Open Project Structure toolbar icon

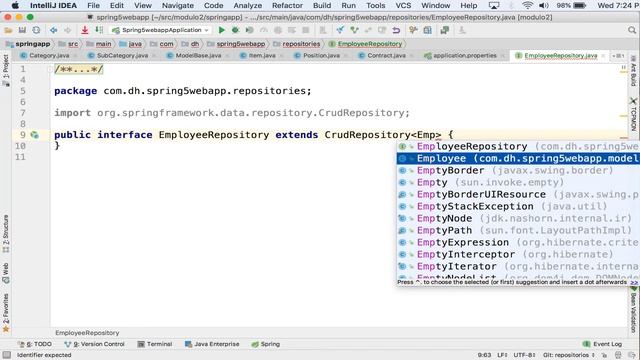(427, 30)
